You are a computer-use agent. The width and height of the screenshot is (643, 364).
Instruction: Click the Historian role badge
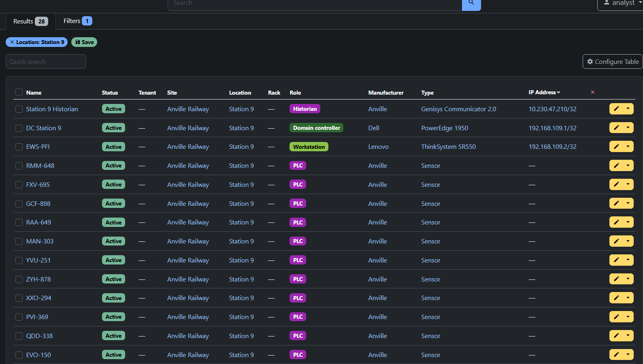click(x=305, y=109)
